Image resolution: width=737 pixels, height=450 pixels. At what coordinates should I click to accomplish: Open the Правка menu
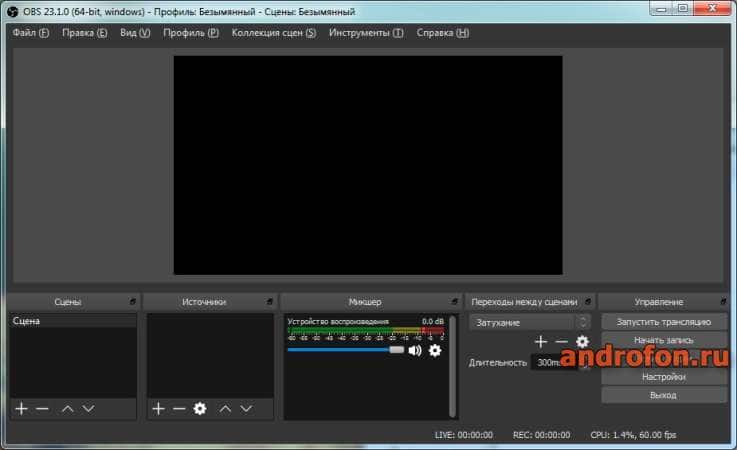[85, 33]
